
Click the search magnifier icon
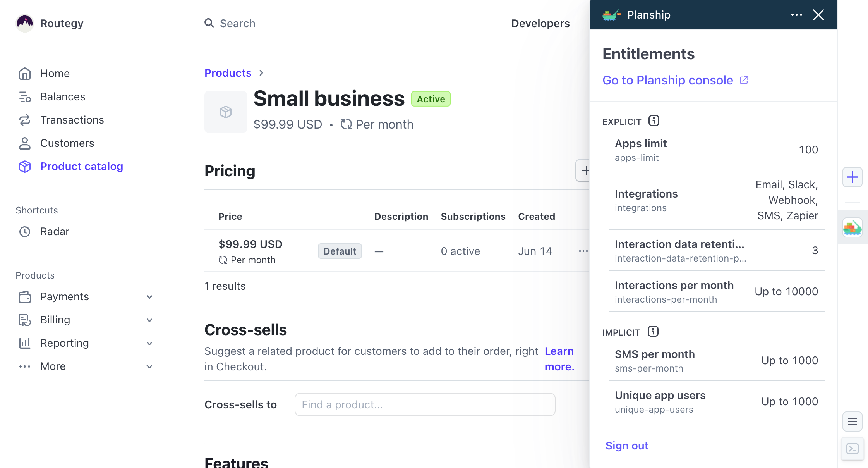click(x=209, y=23)
